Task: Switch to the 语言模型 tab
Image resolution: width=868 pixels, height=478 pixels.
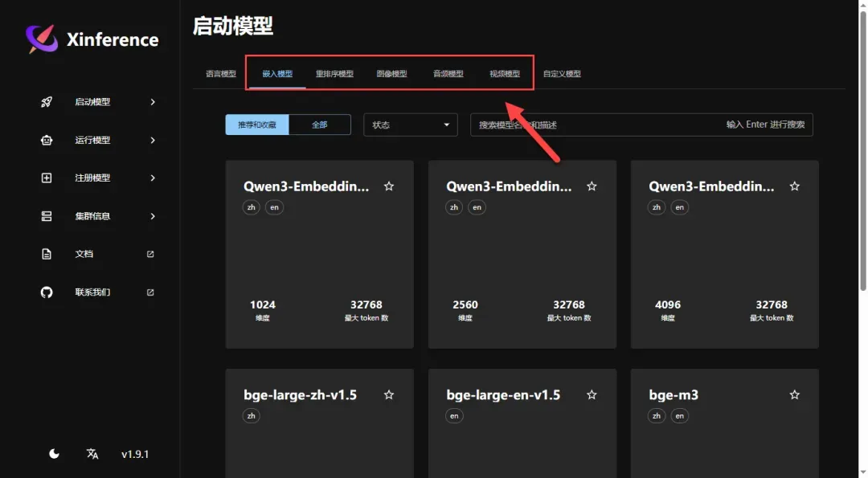Action: point(221,74)
